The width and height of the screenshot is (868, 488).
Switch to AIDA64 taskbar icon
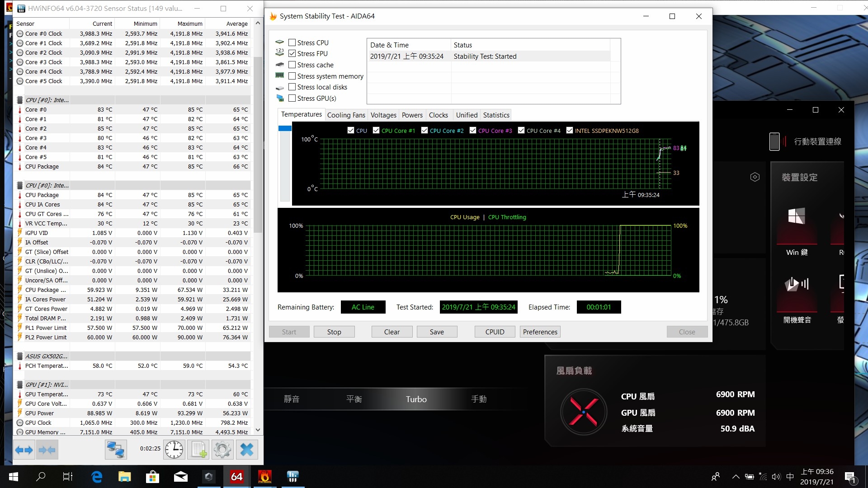pos(236,477)
